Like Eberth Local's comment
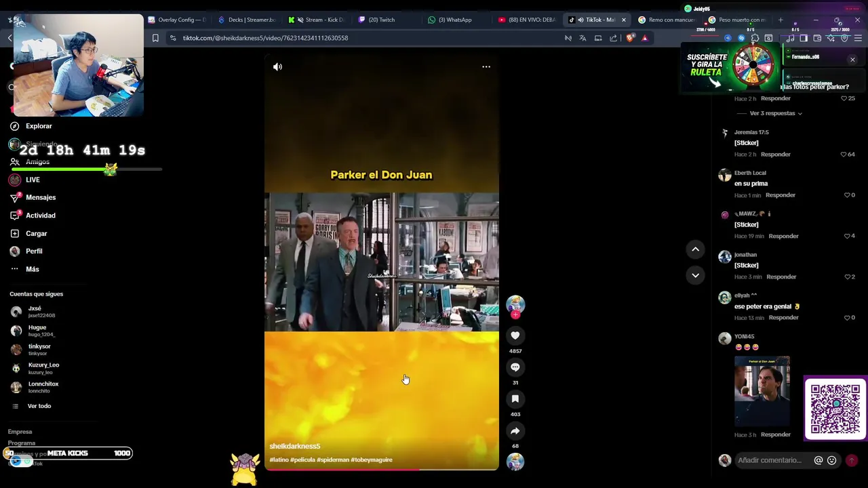 (847, 195)
